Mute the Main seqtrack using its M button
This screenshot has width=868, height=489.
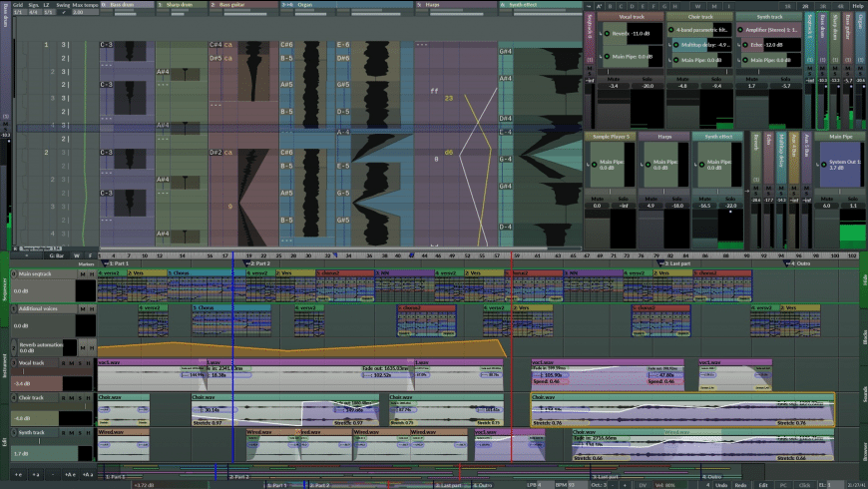84,273
